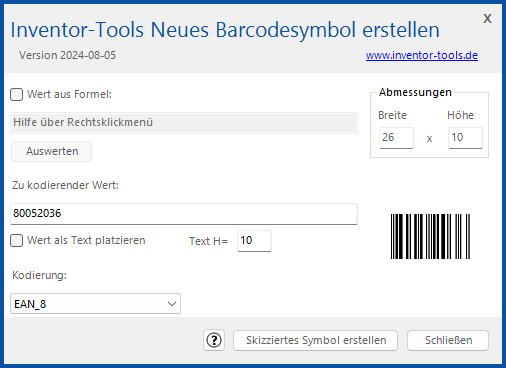Click the Zu kodierender Wert label
Viewport: 506px width, 368px height.
coord(65,185)
